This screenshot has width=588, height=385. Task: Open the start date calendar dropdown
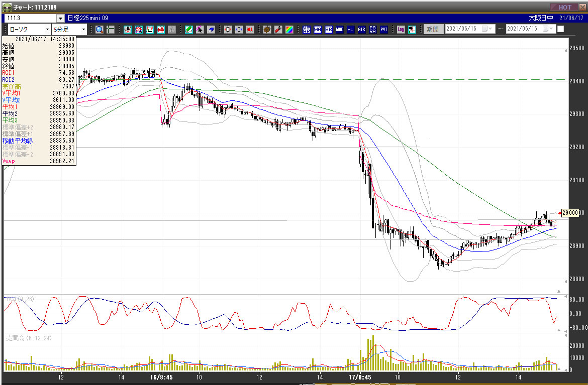[x=487, y=29]
